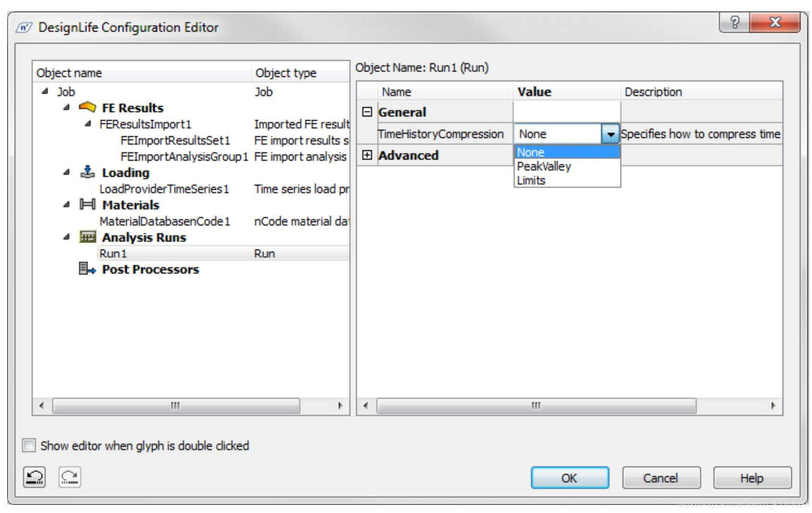Confirm with the OK button
Screen dimensions: 812x513
pos(570,478)
